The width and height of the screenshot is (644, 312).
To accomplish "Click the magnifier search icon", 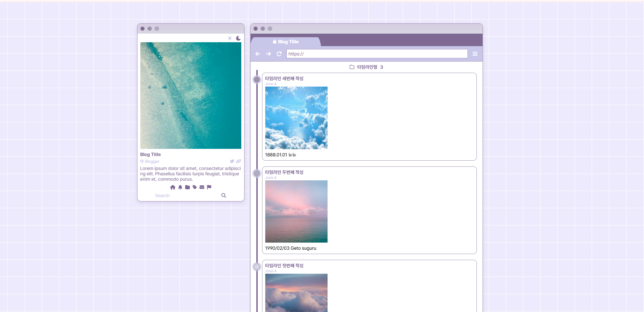I will (x=224, y=195).
